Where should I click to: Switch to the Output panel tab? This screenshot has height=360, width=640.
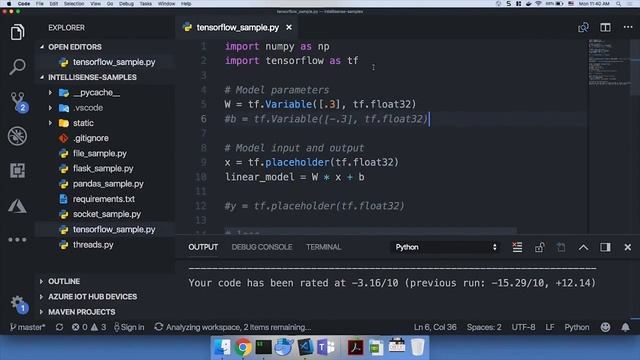point(203,247)
